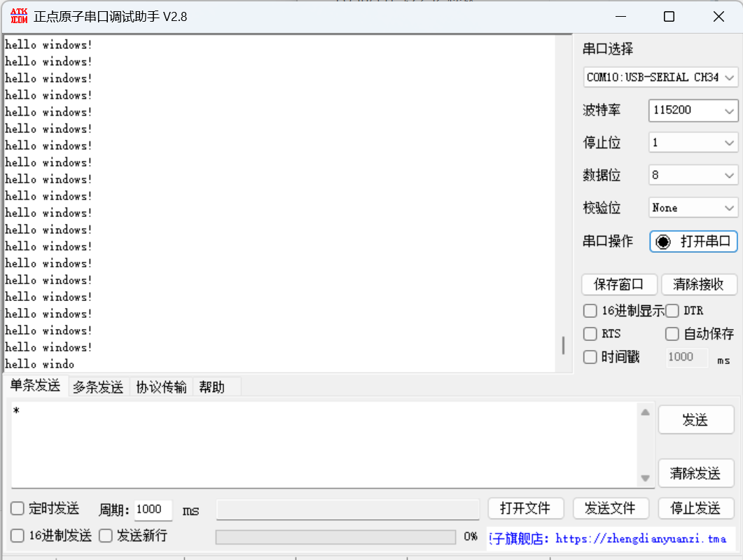Click 发送文件 send file button
Viewport: 743px width, 560px height.
(x=611, y=508)
